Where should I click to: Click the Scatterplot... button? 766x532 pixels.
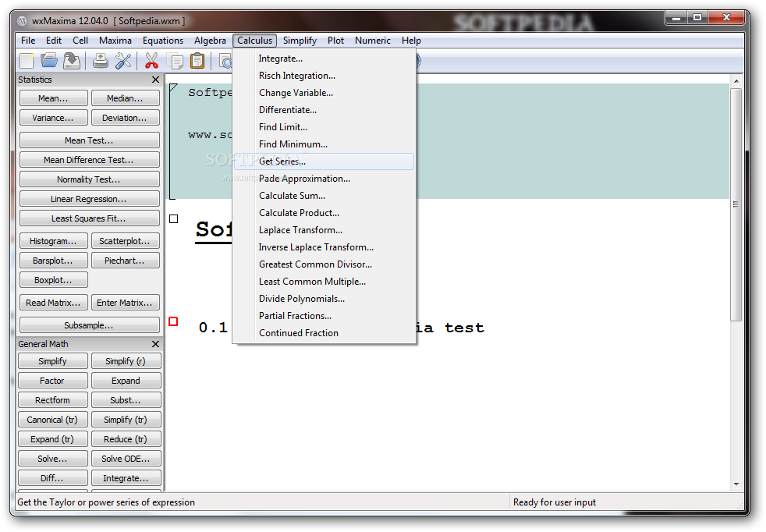pyautogui.click(x=125, y=241)
